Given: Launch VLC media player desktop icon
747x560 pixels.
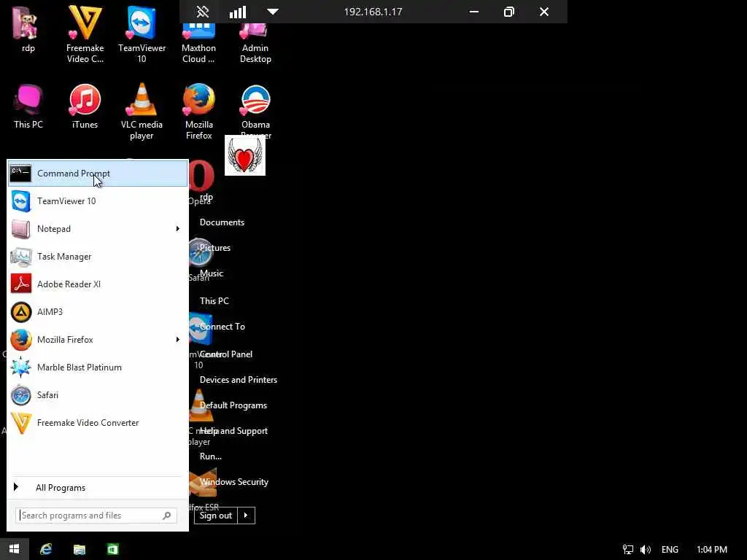Looking at the screenshot, I should (x=142, y=112).
